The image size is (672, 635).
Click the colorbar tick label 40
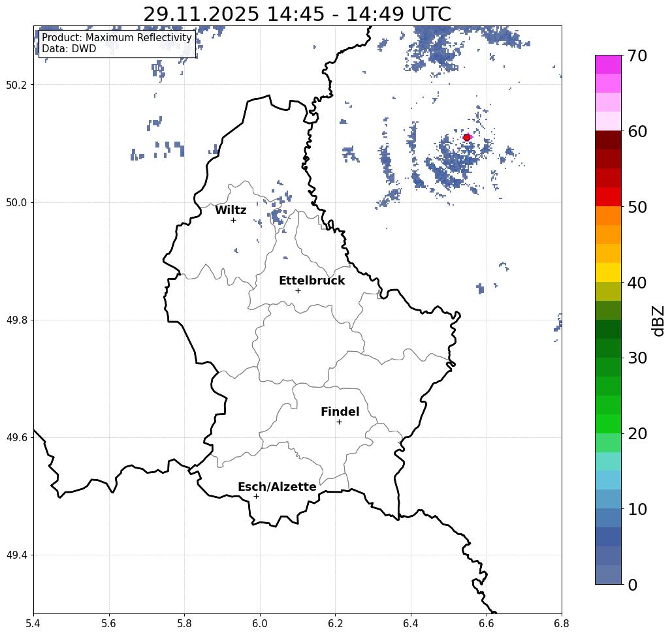[x=637, y=283]
